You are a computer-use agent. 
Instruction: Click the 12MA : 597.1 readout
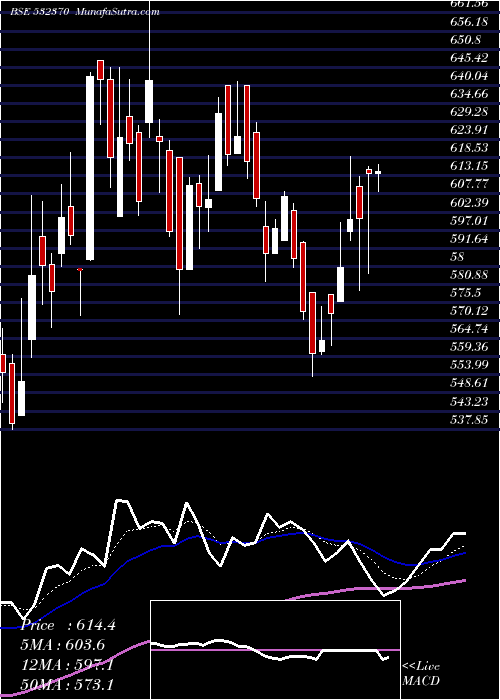tap(67, 665)
